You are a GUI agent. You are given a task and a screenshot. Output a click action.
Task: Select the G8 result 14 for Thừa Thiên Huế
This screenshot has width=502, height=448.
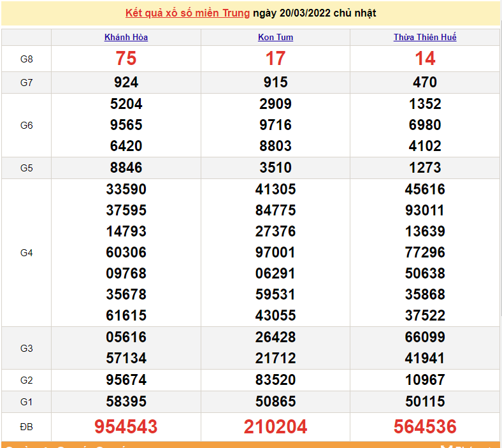pyautogui.click(x=425, y=59)
